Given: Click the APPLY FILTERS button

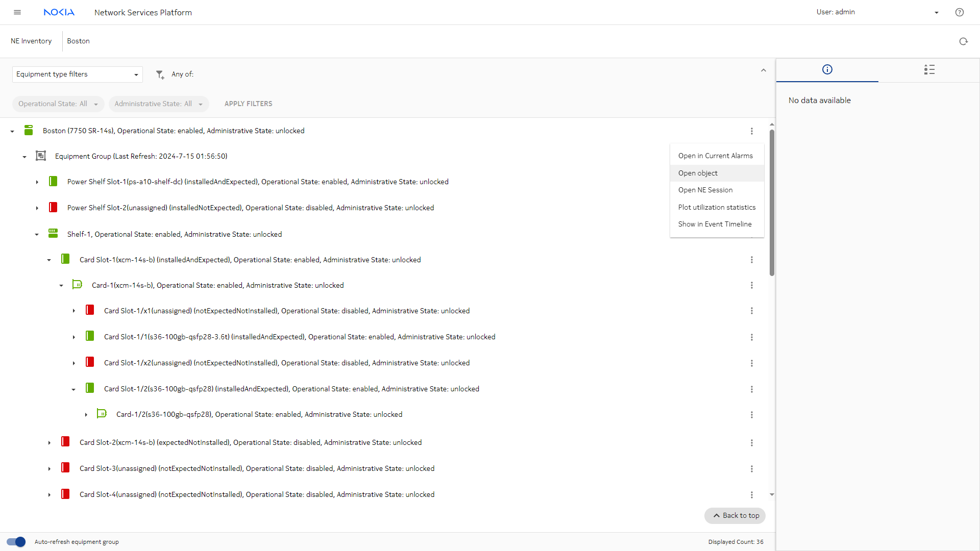Looking at the screenshot, I should pos(248,104).
